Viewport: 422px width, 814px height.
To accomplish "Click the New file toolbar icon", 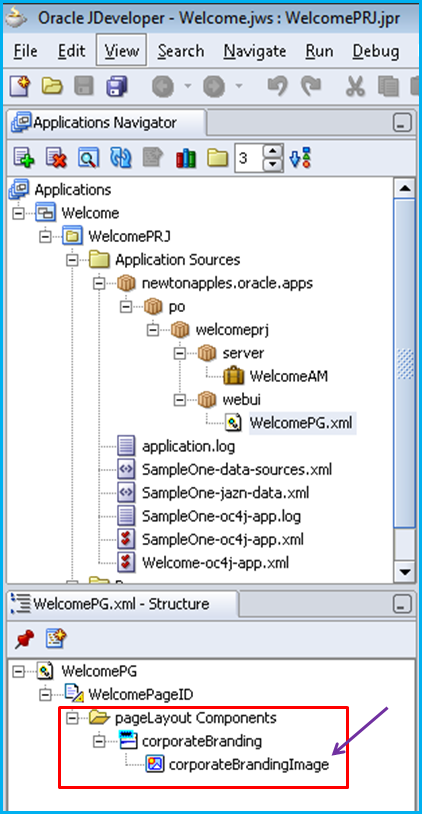I will click(x=20, y=86).
